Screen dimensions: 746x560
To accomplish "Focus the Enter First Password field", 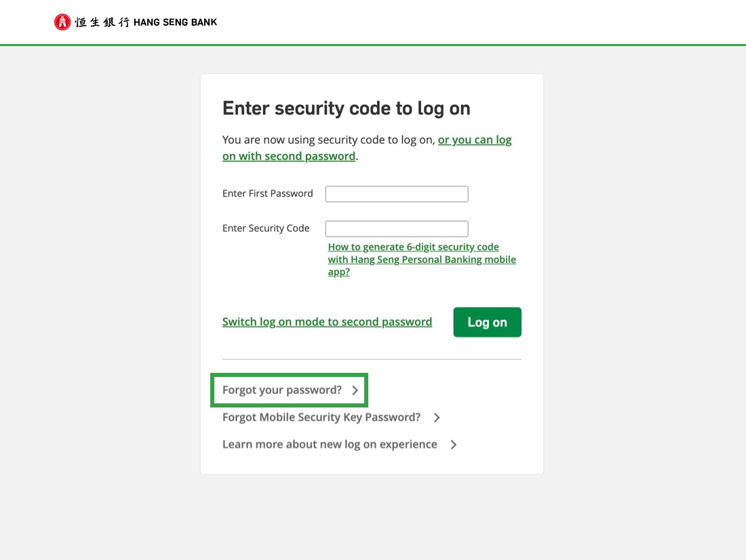I will point(396,194).
